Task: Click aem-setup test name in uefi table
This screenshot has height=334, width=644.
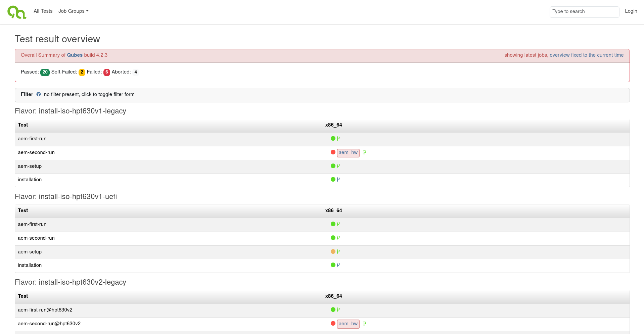Action: pos(30,252)
